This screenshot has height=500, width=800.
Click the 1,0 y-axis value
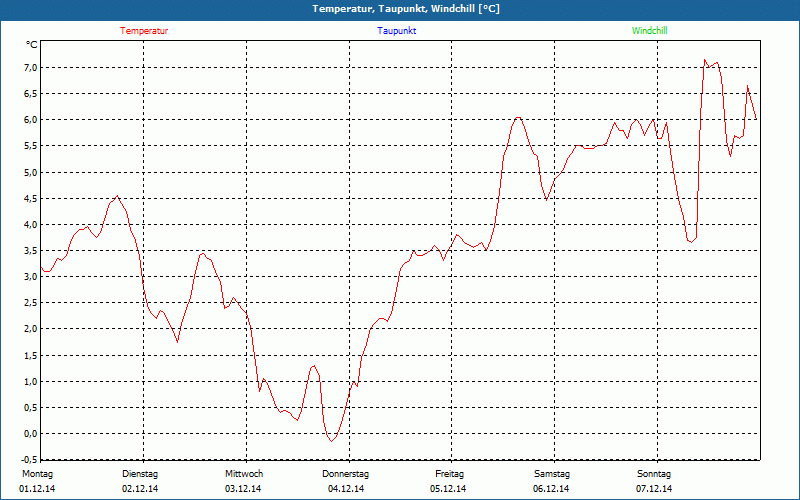[x=30, y=382]
